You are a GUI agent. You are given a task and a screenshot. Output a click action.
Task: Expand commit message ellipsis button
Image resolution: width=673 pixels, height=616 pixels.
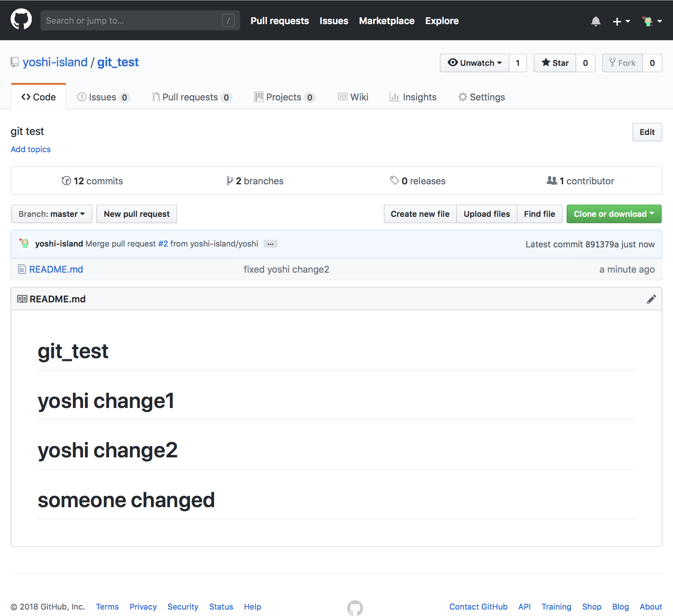[270, 244]
